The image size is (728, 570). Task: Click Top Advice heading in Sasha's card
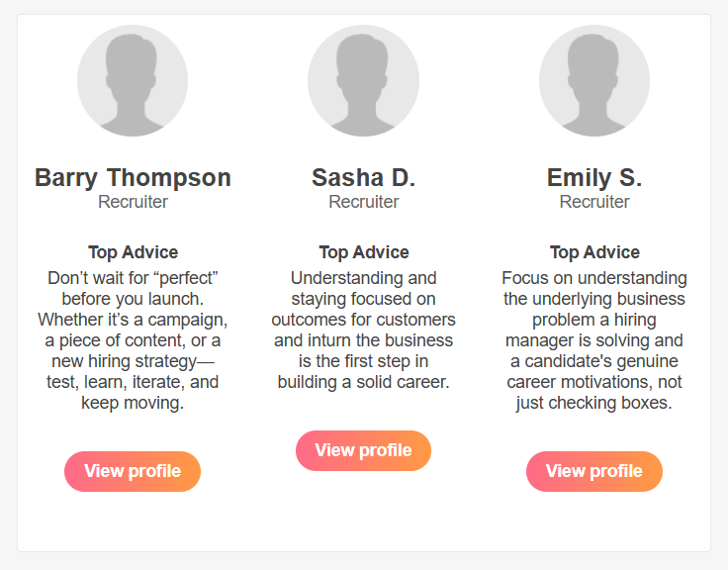pos(363,252)
